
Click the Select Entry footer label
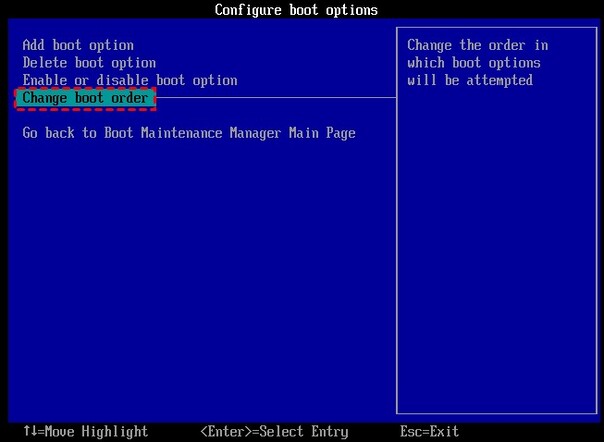pyautogui.click(x=303, y=432)
